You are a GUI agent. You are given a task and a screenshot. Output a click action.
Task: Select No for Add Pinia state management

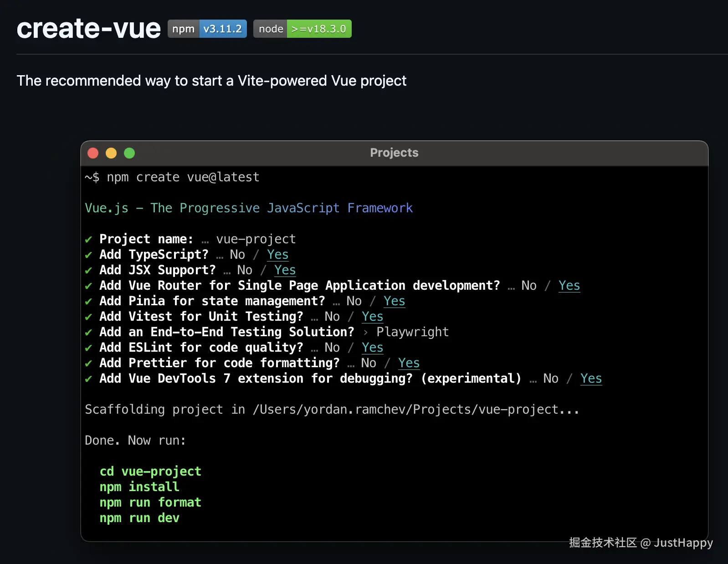click(354, 301)
